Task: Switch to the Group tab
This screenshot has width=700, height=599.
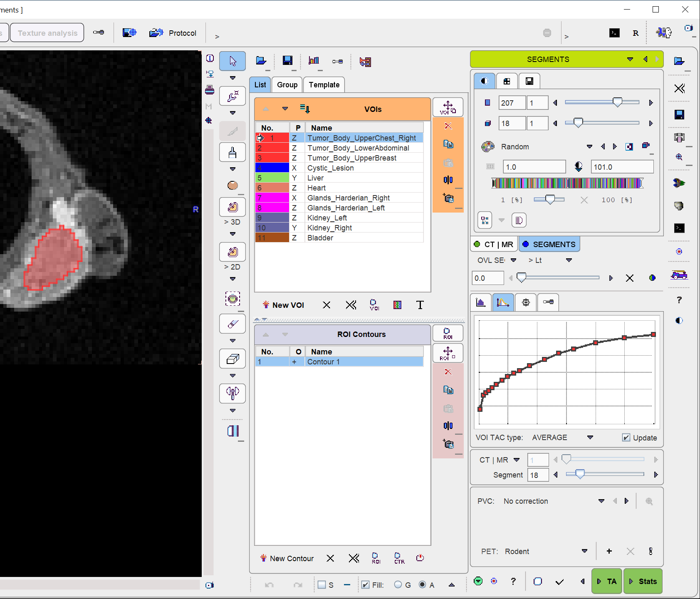Action: 287,85
